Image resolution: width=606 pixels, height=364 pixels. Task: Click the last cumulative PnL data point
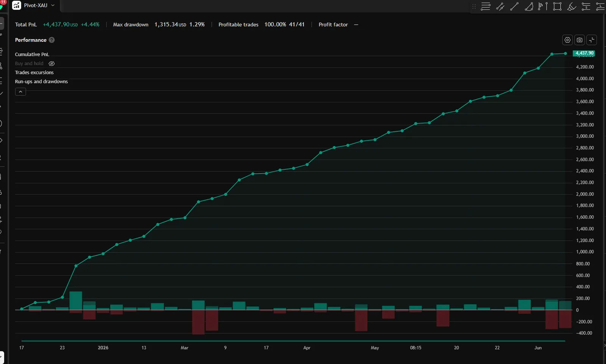tap(565, 53)
